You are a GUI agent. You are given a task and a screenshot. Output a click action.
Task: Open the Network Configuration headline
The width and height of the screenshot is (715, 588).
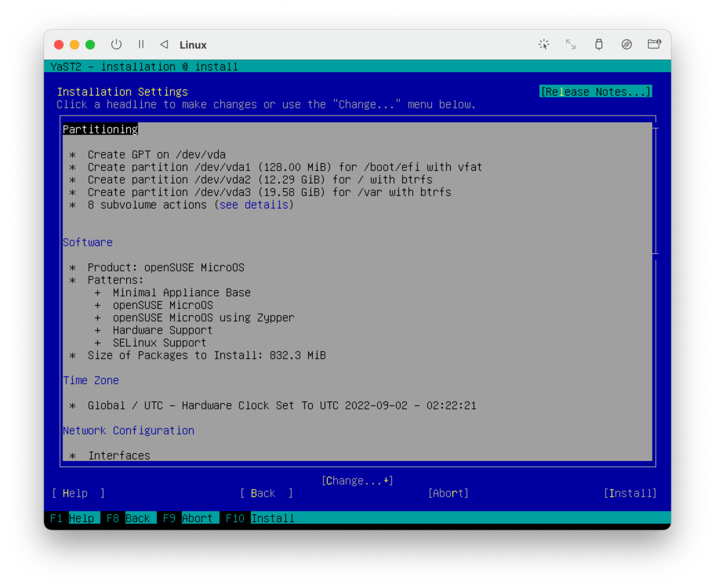pyautogui.click(x=128, y=430)
